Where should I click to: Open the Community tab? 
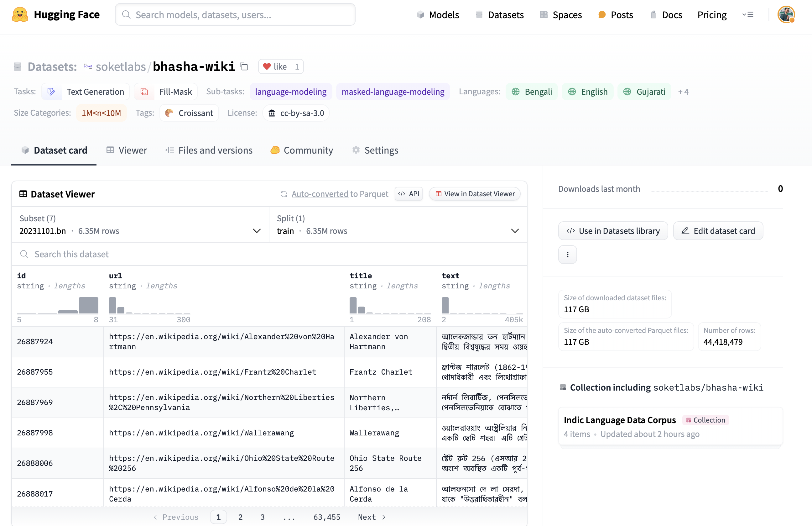click(302, 150)
